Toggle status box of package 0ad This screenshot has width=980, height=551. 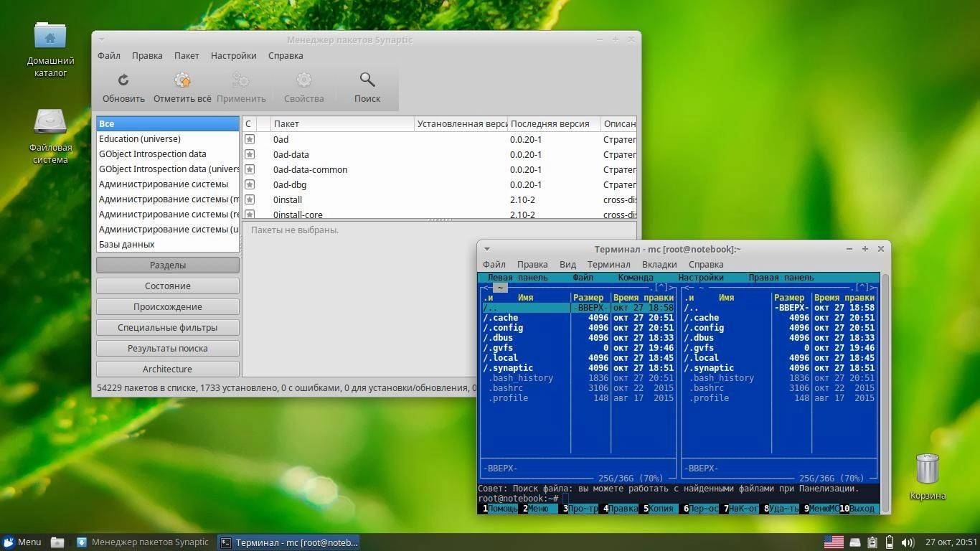click(x=250, y=139)
